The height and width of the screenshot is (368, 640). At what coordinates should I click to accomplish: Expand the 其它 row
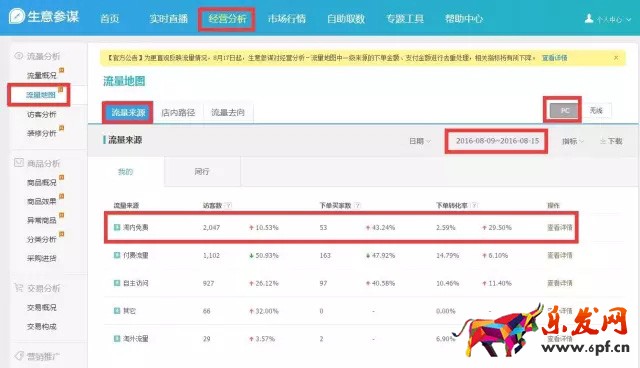117,311
